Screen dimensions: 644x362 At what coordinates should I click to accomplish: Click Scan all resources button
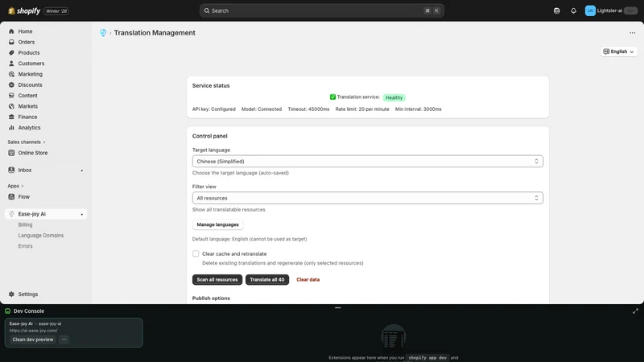pyautogui.click(x=217, y=279)
